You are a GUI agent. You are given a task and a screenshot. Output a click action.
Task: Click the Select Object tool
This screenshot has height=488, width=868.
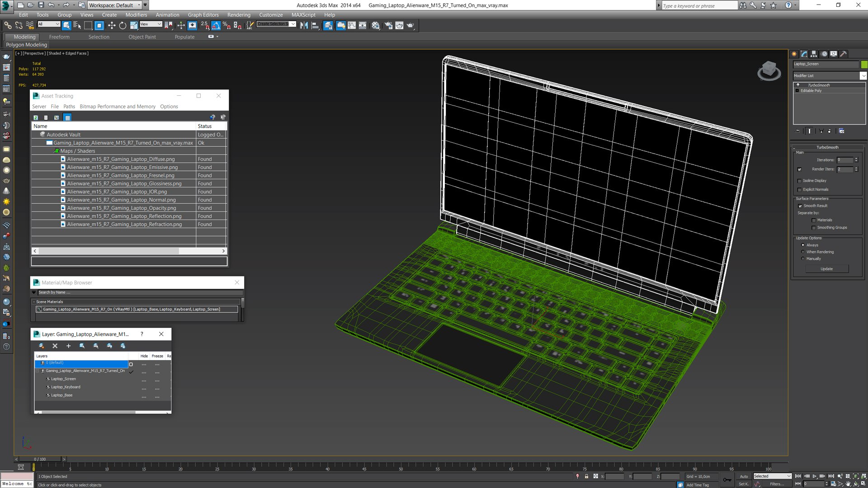[x=66, y=25]
